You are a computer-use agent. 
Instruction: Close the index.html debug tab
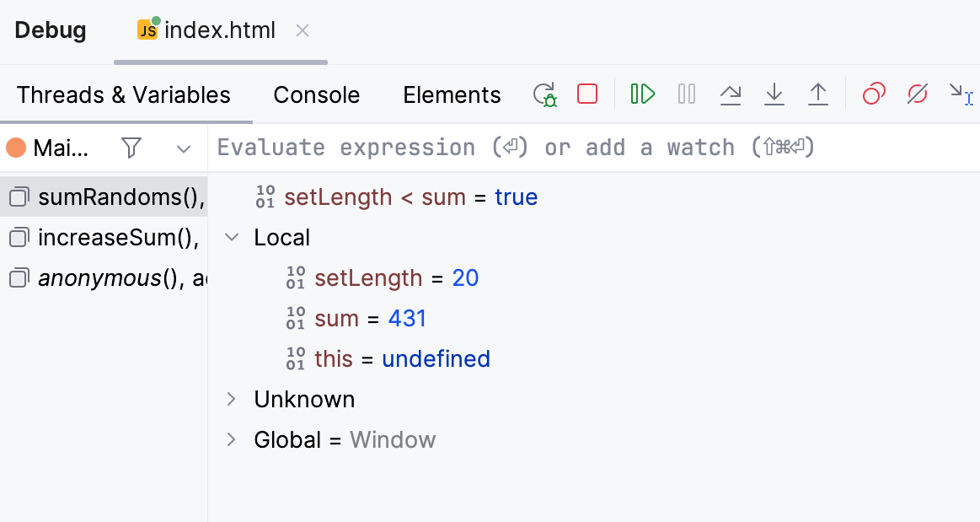pos(303,31)
